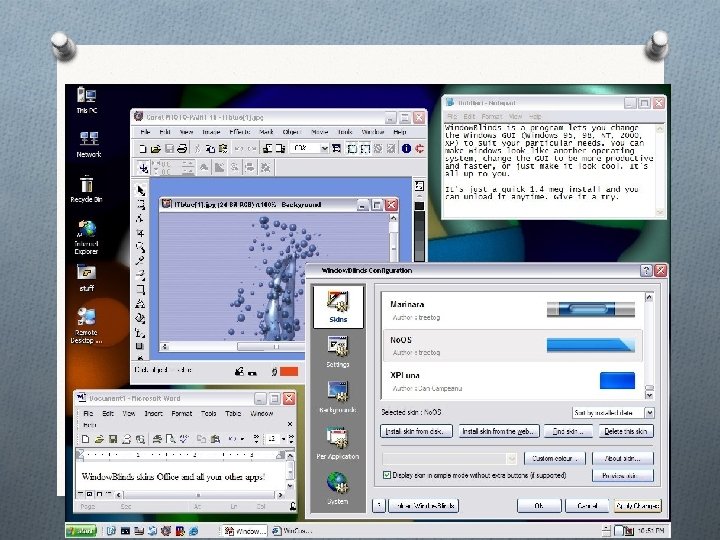
Task: Click the Remote Desktop shortcut icon
Action: pyautogui.click(x=86, y=326)
